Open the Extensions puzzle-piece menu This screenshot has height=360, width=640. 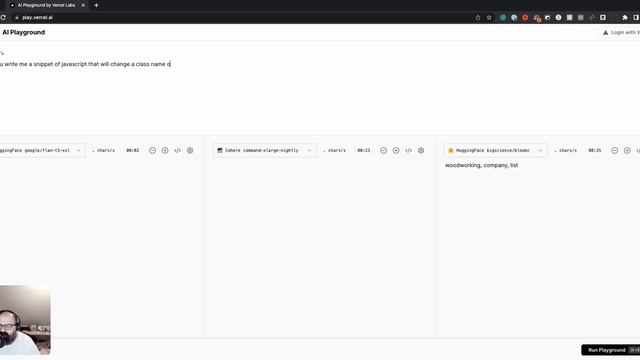click(624, 18)
